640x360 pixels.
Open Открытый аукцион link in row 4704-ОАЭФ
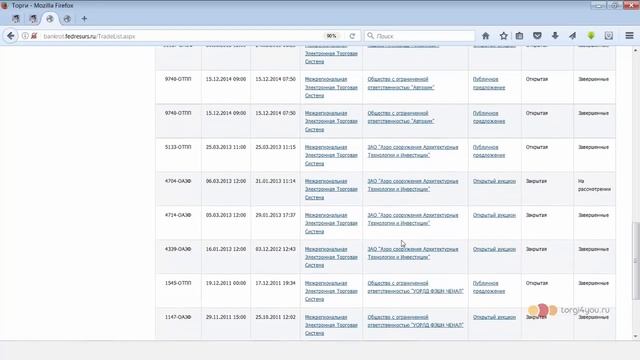[494, 181]
